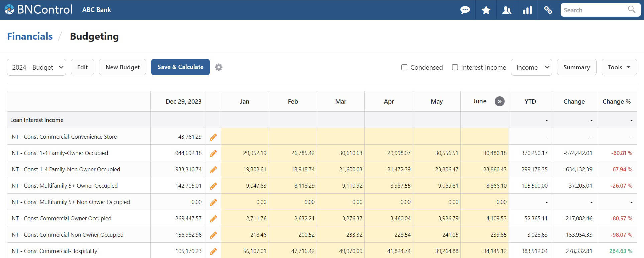Click the Summary button
This screenshot has height=258, width=644.
tap(576, 67)
